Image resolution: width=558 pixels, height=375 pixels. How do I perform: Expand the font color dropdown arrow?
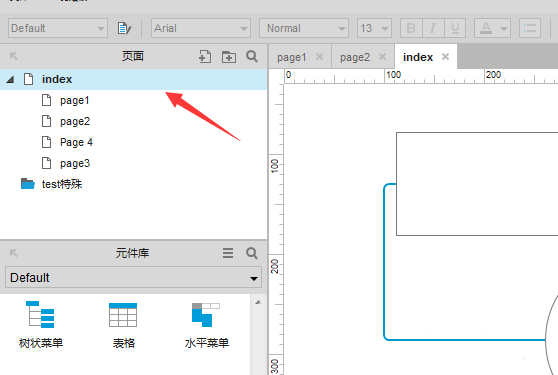click(x=504, y=28)
